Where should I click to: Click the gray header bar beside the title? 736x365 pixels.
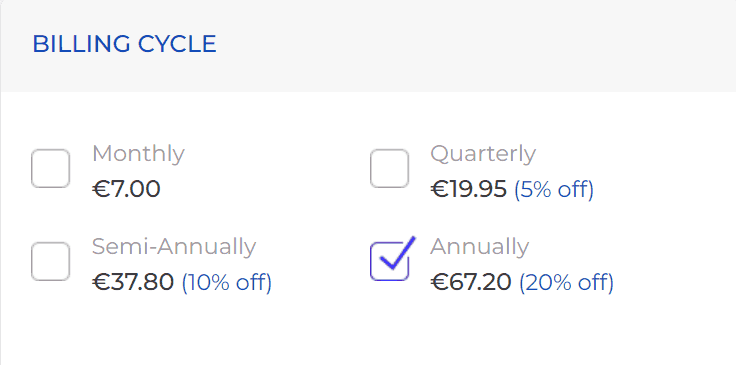click(469, 45)
